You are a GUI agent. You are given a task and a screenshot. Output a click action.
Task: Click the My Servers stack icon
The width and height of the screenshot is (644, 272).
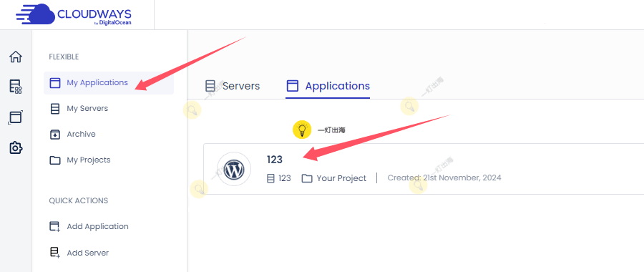coord(54,109)
